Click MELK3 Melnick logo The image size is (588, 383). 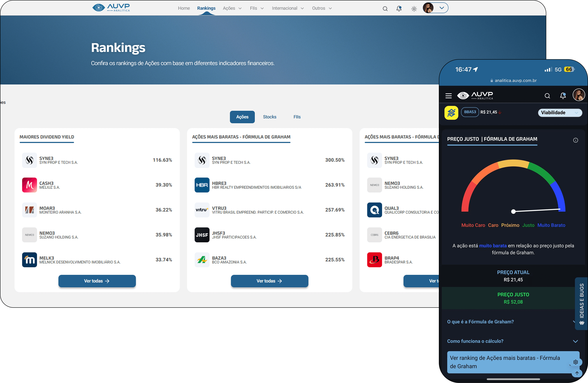tap(29, 260)
